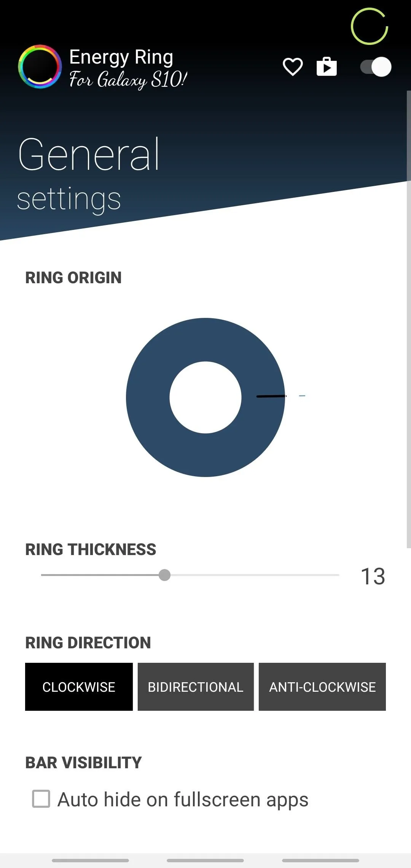Tap the rainbow Energy Ring logo
The width and height of the screenshot is (411, 868).
pyautogui.click(x=40, y=67)
